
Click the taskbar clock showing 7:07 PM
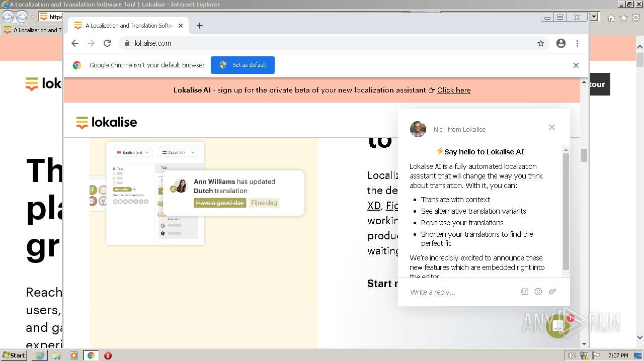[x=618, y=355]
